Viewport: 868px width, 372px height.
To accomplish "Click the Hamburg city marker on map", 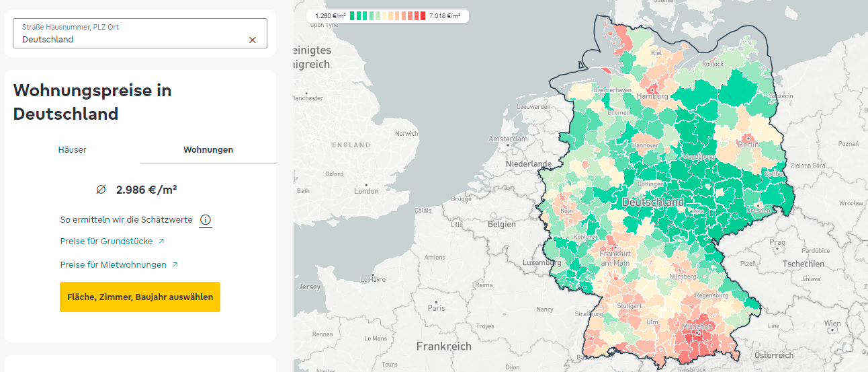I will tap(651, 89).
